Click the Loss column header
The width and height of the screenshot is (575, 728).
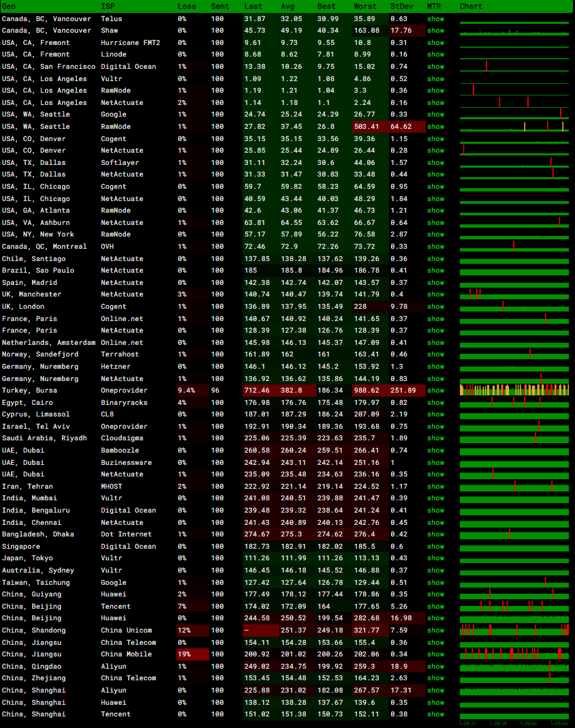point(187,6)
